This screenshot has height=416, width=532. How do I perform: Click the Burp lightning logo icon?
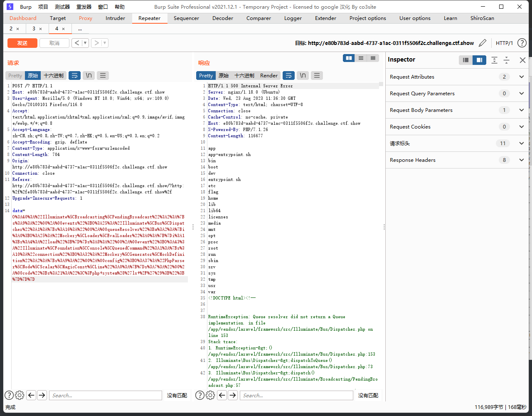[x=10, y=7]
